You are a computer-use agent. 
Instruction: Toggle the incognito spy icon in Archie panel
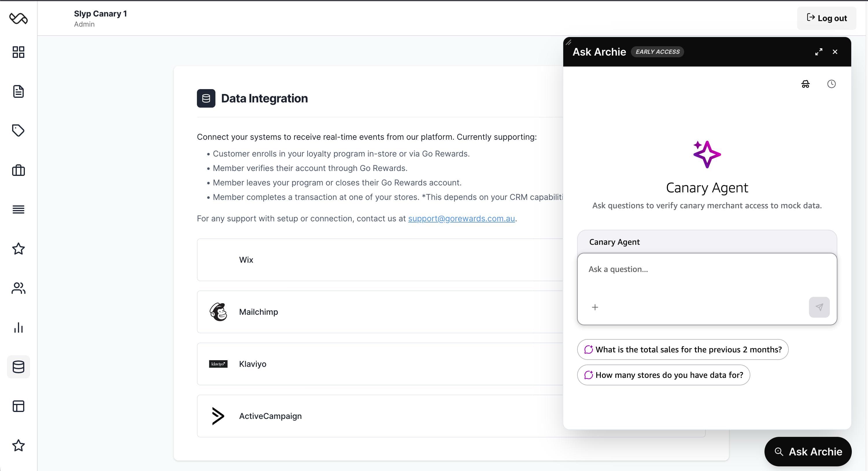[805, 84]
